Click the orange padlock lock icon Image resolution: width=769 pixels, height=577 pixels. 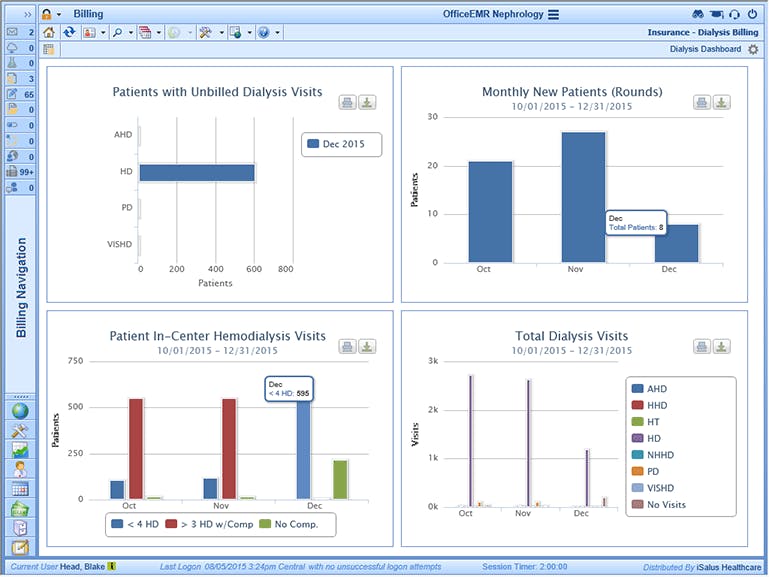47,14
